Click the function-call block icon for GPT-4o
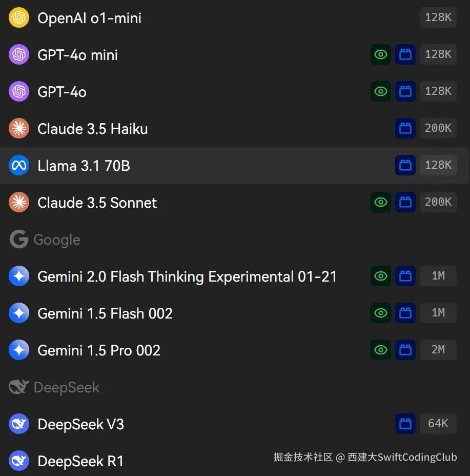 point(405,91)
